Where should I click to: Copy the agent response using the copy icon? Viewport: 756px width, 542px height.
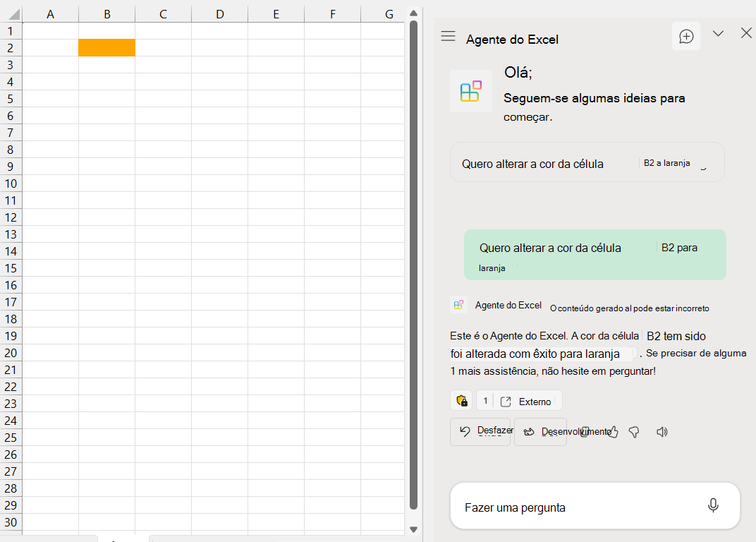point(586,431)
